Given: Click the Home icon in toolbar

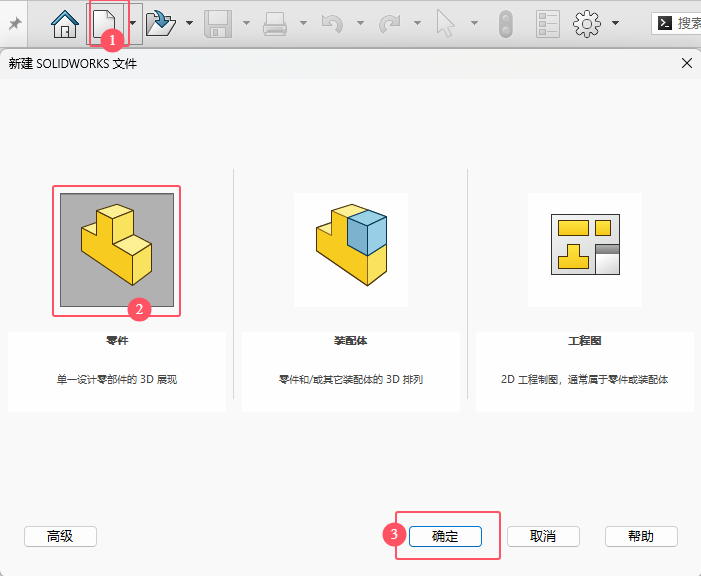Looking at the screenshot, I should 65,24.
